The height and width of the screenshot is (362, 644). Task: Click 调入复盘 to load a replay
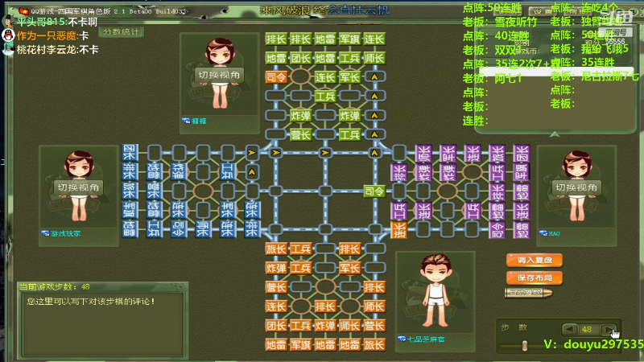click(534, 260)
